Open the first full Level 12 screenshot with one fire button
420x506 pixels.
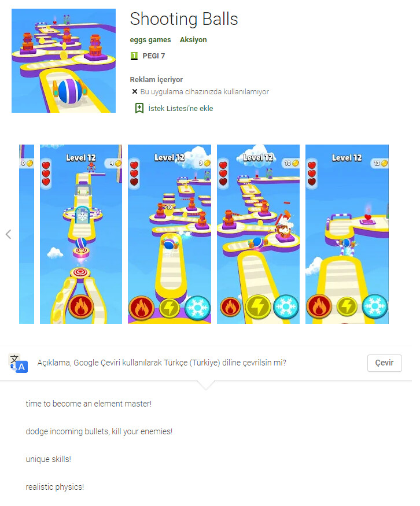81,234
